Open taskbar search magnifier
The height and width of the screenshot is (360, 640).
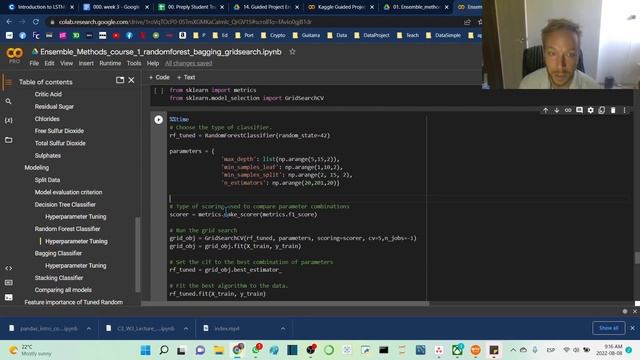coord(164,350)
